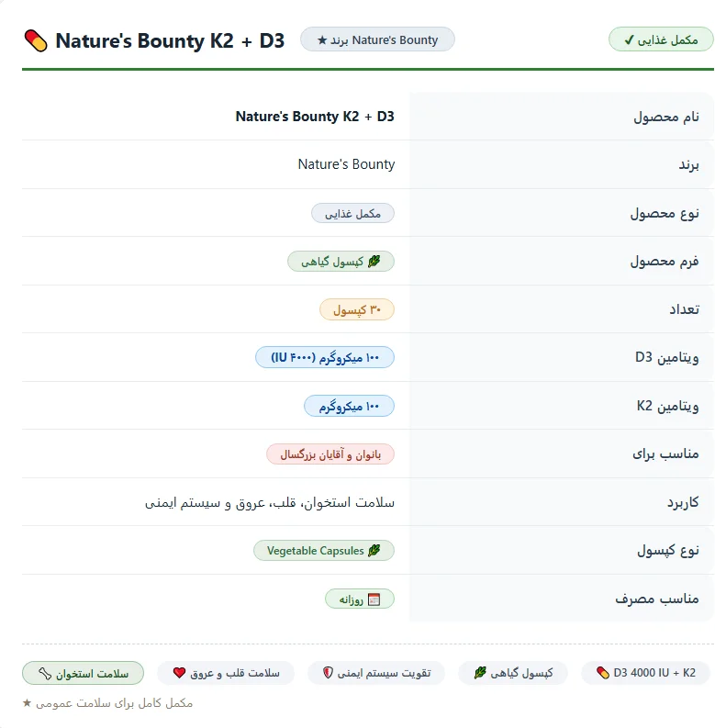Click the leaf icon in the کپسول گیاهی form pill
This screenshot has height=728, width=715.
pos(374,262)
